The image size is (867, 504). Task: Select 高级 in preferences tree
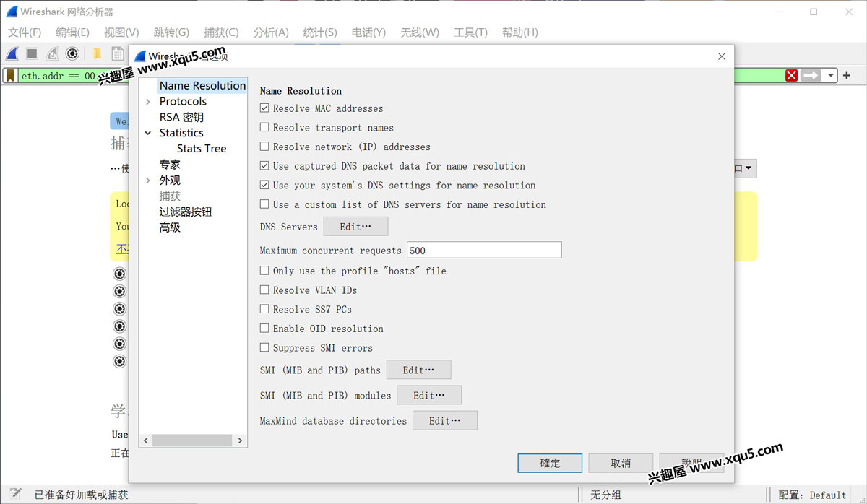170,227
